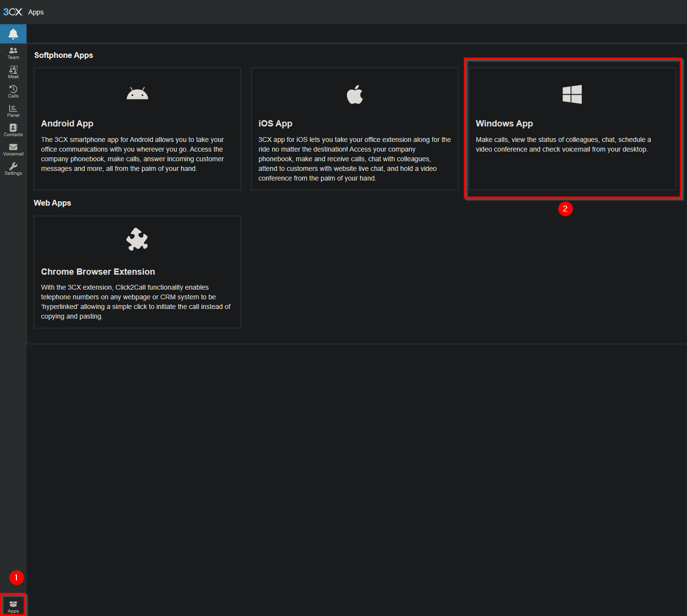Click the Apple logo icon
The image size is (687, 616).
(x=355, y=95)
